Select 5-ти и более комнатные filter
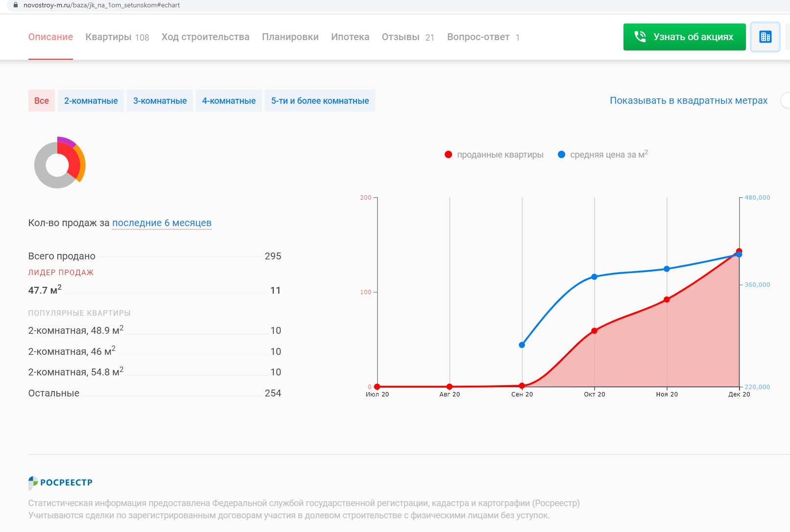Image resolution: width=790 pixels, height=532 pixels. pos(320,101)
